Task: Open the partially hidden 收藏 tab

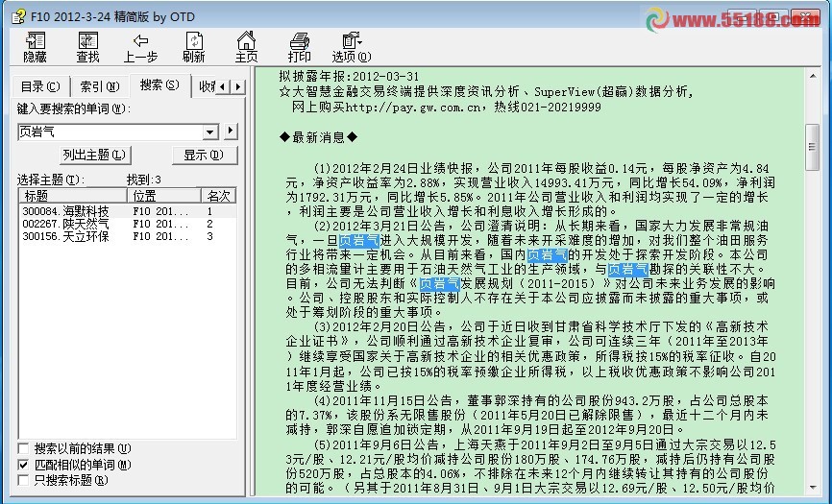Action: coord(206,86)
